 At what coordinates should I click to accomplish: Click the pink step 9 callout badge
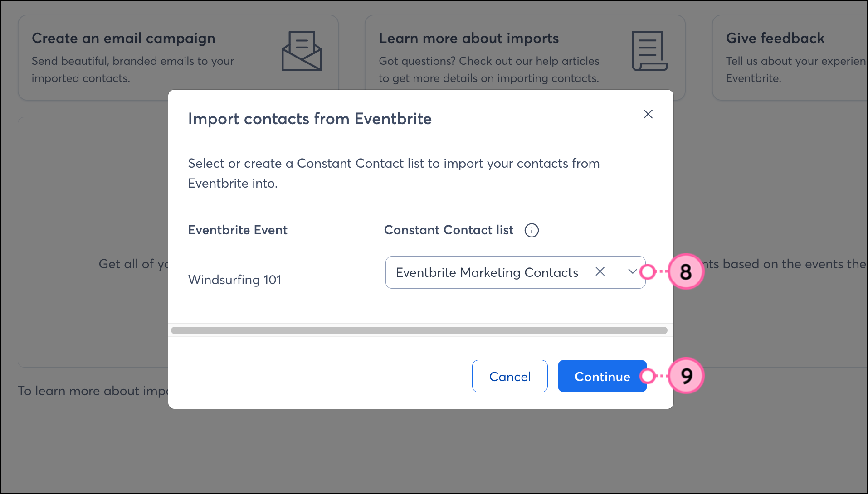(686, 376)
